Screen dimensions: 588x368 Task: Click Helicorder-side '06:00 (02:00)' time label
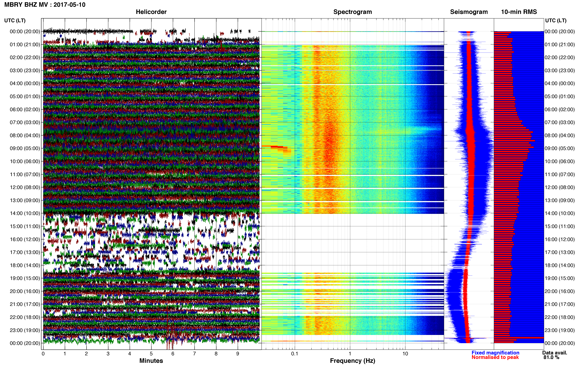[x=25, y=110]
